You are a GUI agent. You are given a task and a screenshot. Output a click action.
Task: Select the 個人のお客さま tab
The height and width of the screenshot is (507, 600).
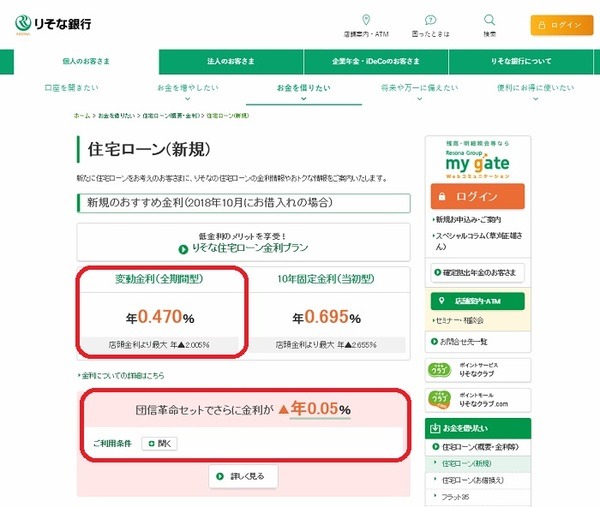(86, 61)
